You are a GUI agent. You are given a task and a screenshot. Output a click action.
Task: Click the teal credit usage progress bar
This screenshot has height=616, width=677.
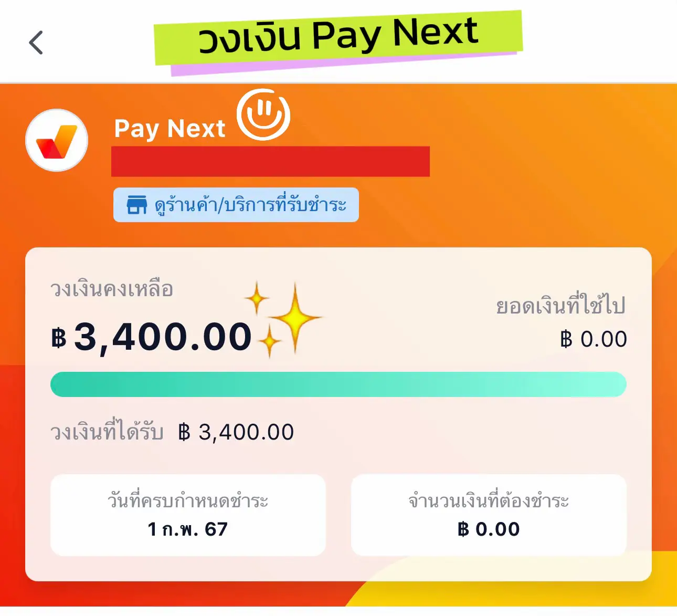tap(338, 384)
